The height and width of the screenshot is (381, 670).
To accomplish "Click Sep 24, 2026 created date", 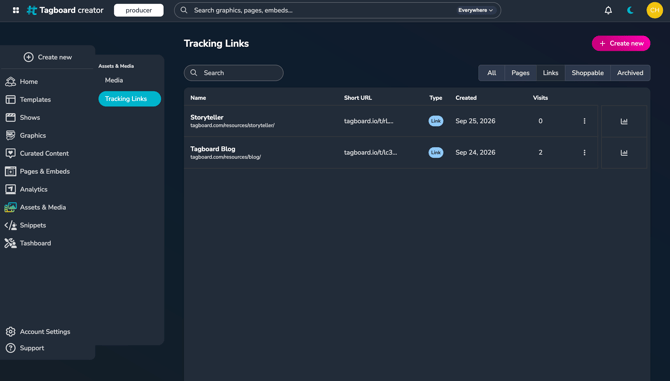I will 475,152.
